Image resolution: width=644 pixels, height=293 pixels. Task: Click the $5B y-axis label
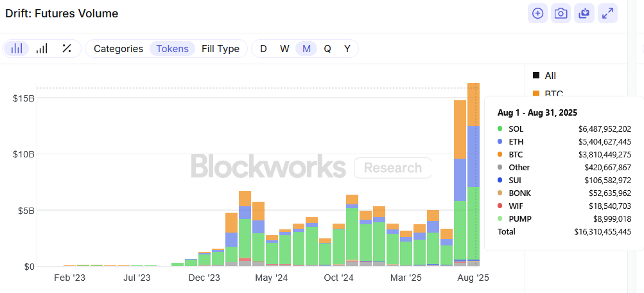click(x=26, y=210)
